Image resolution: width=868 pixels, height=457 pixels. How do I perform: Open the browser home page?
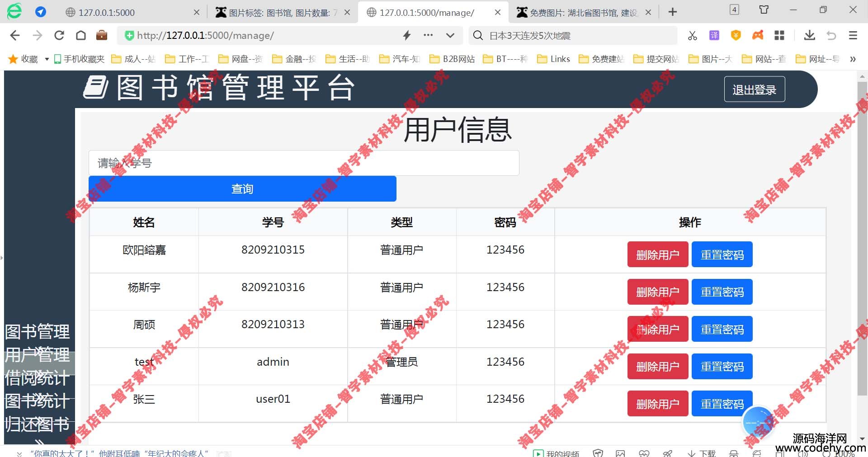click(x=81, y=35)
